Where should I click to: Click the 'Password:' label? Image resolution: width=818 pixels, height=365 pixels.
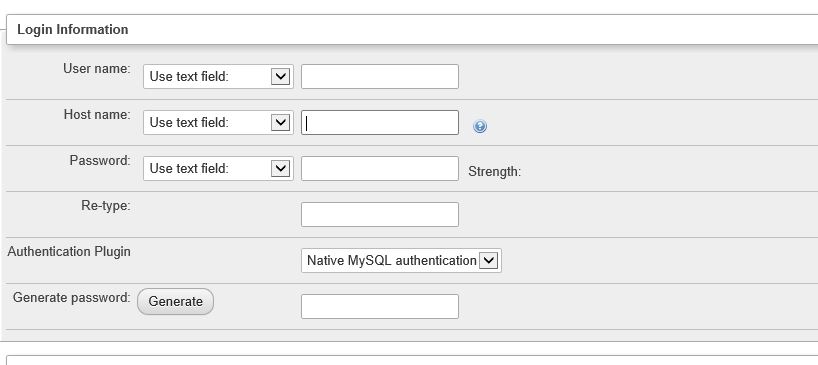pyautogui.click(x=100, y=161)
